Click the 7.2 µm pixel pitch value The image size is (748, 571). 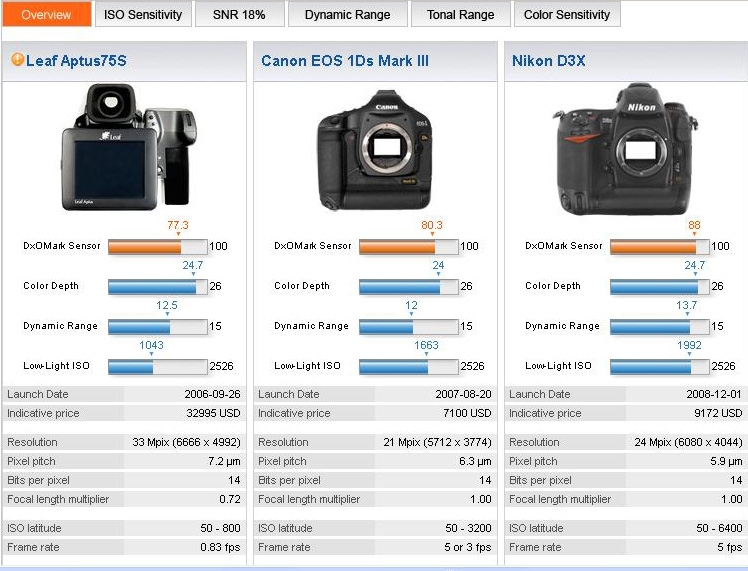[x=224, y=461]
